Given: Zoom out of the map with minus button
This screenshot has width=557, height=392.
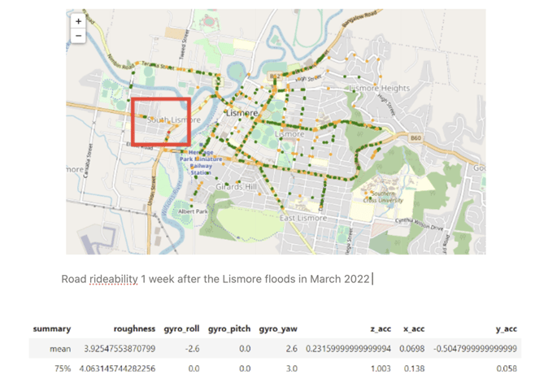Looking at the screenshot, I should (78, 36).
